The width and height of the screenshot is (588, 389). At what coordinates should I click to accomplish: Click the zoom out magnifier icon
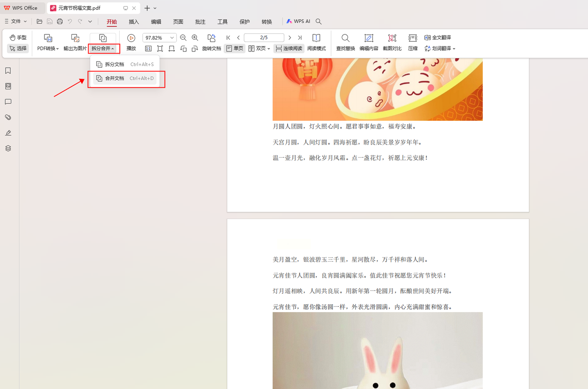(183, 38)
